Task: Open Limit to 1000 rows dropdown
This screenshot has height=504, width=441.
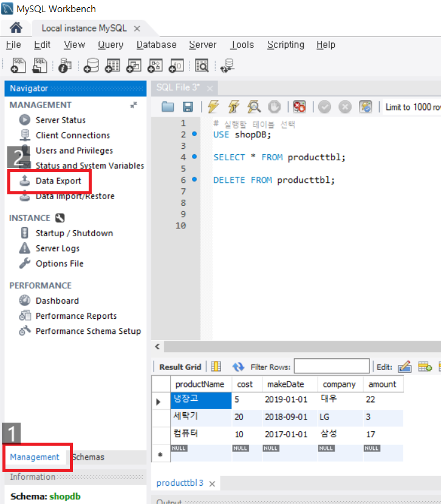Action: (x=412, y=107)
